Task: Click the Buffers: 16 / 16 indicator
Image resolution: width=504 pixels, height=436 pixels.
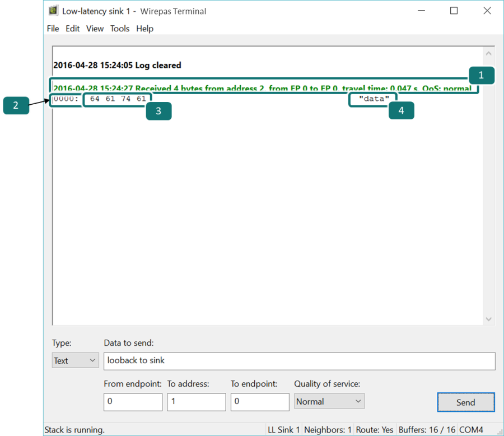Action: pos(426,429)
